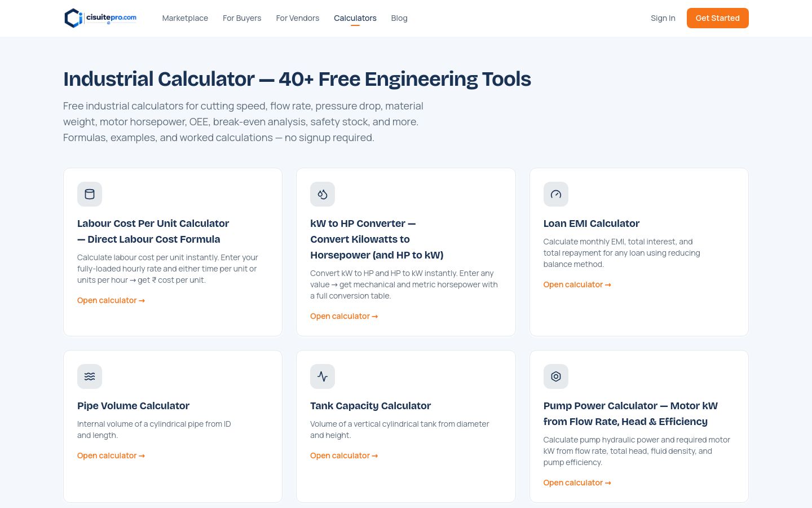Click the Sign In link
Image resolution: width=812 pixels, height=508 pixels.
point(663,18)
